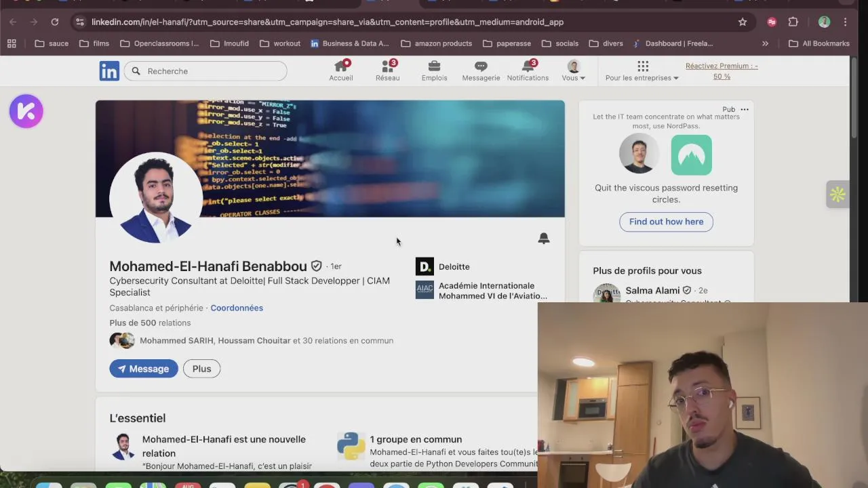Go back in the browser

coord(13,22)
